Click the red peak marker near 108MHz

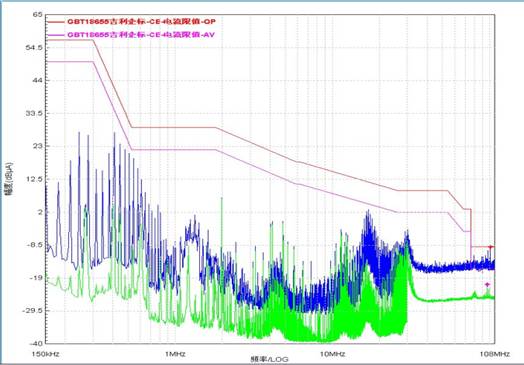(x=490, y=247)
